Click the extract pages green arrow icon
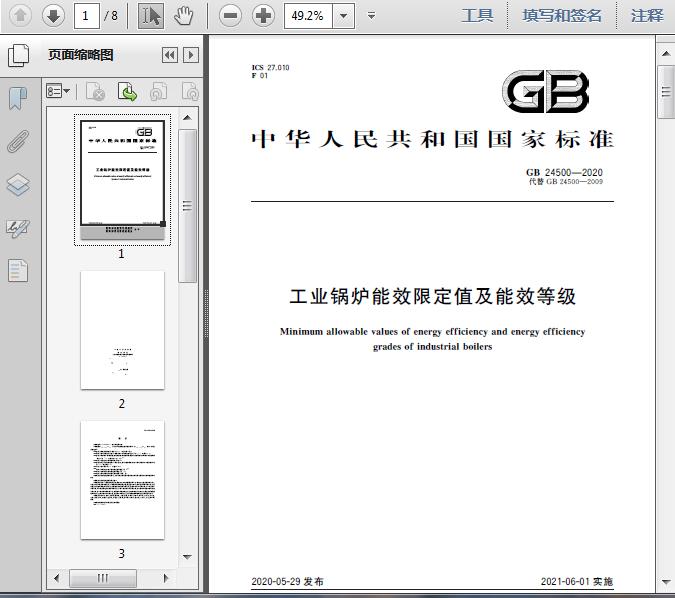Viewport: 675px width, 598px height. coord(127,91)
